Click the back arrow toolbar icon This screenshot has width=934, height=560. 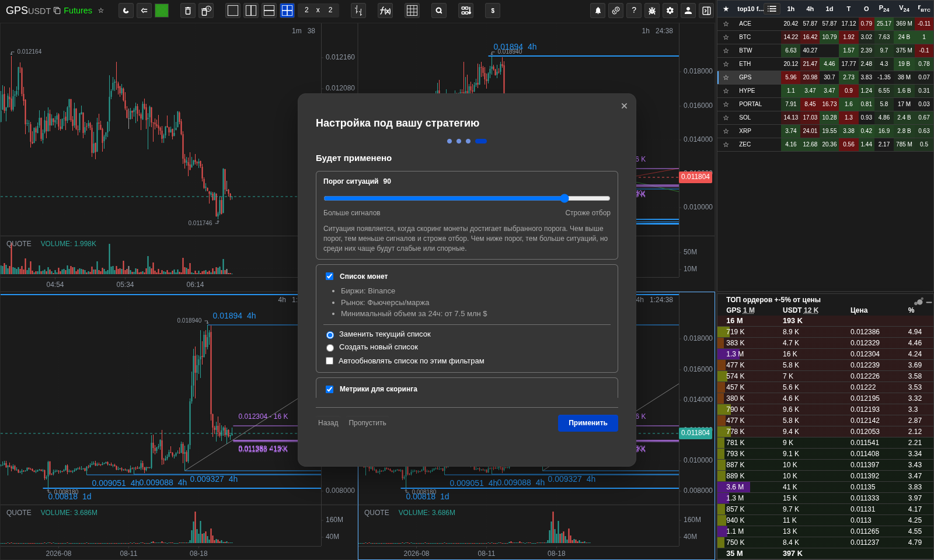click(144, 10)
